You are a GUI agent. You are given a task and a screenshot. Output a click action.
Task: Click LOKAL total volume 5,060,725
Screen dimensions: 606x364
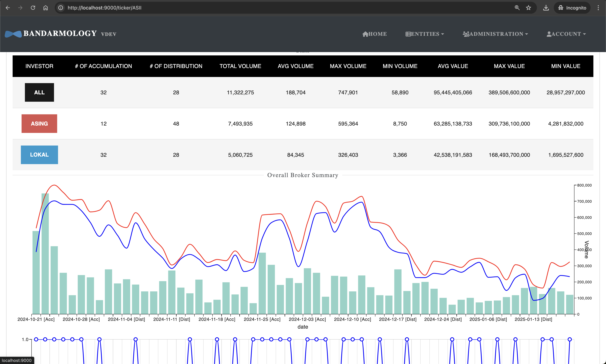tap(240, 155)
